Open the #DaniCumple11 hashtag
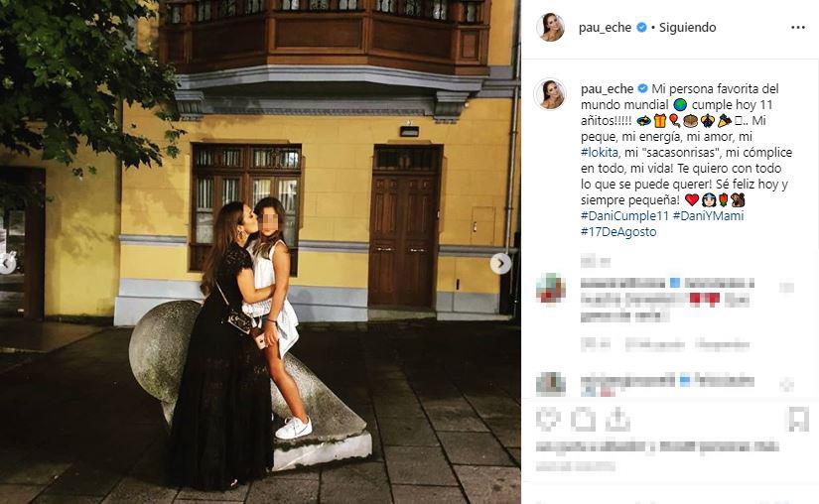Screen dimensions: 819x504 (x=624, y=216)
